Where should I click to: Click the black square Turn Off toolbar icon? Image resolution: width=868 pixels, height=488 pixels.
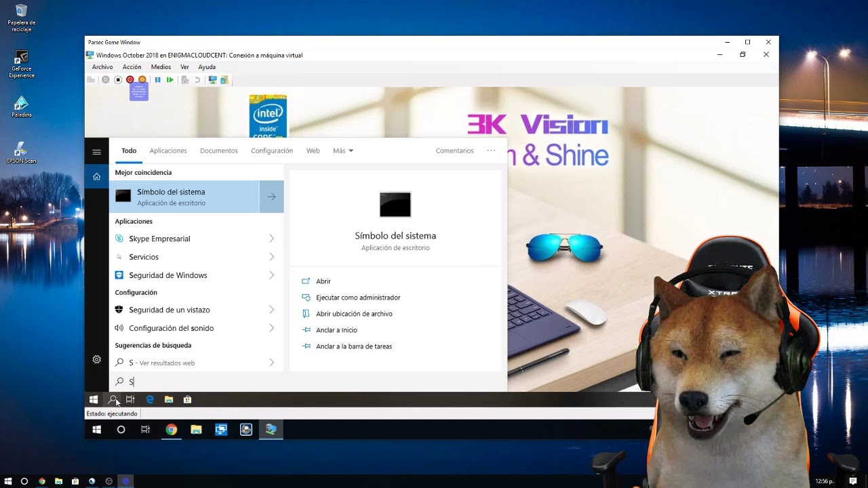(x=117, y=80)
